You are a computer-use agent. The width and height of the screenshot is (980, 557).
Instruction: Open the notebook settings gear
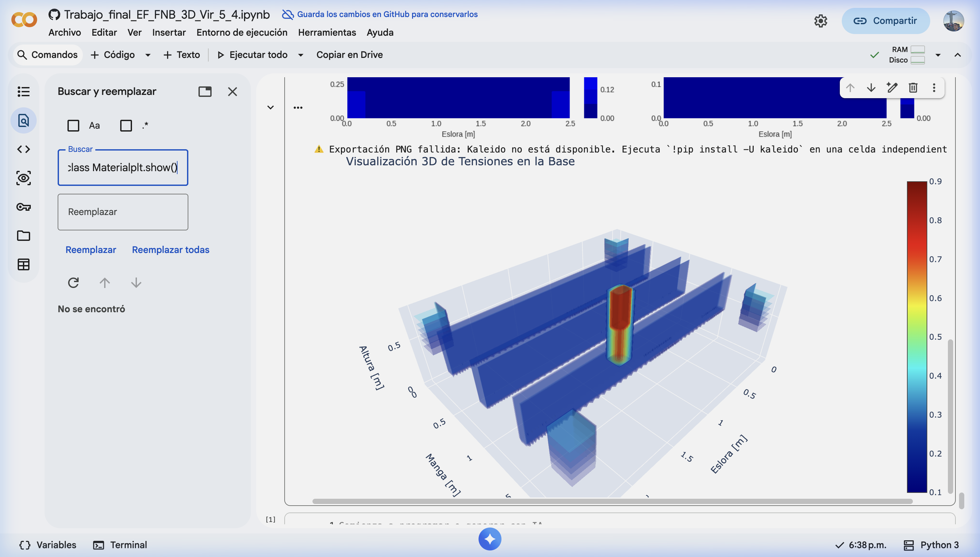(x=820, y=21)
